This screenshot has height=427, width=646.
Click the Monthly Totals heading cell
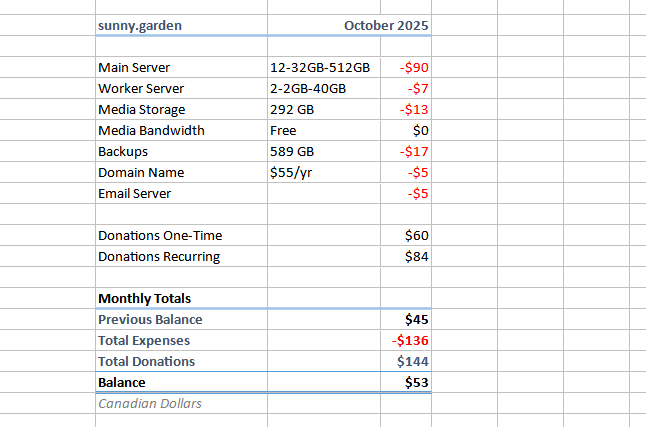point(181,298)
